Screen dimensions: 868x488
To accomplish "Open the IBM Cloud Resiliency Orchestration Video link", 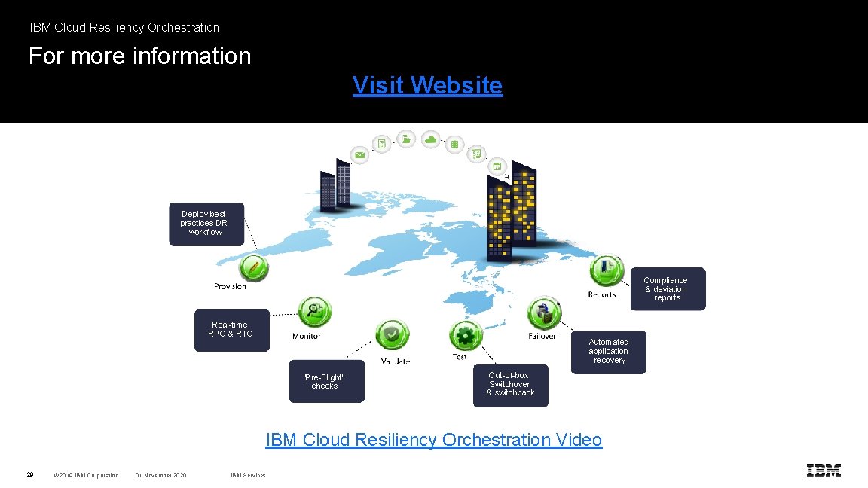I will (433, 439).
